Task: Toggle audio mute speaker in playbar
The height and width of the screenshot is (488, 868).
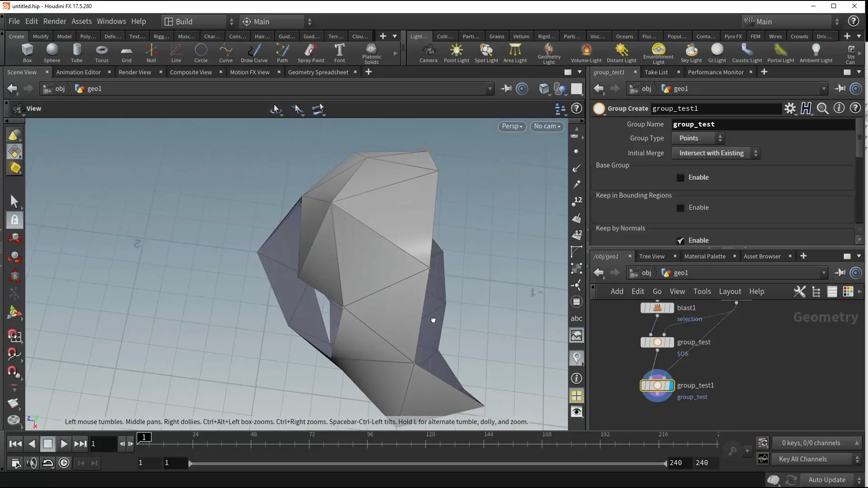Action: (x=32, y=463)
